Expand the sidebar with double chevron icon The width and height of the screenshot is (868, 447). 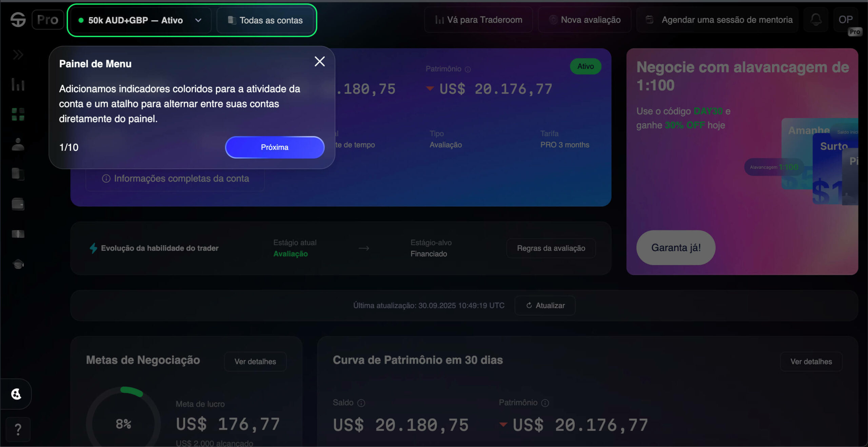18,55
